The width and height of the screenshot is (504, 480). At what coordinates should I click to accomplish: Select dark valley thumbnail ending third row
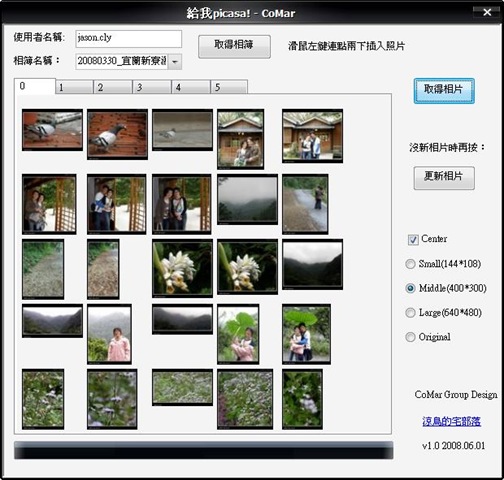click(x=312, y=264)
